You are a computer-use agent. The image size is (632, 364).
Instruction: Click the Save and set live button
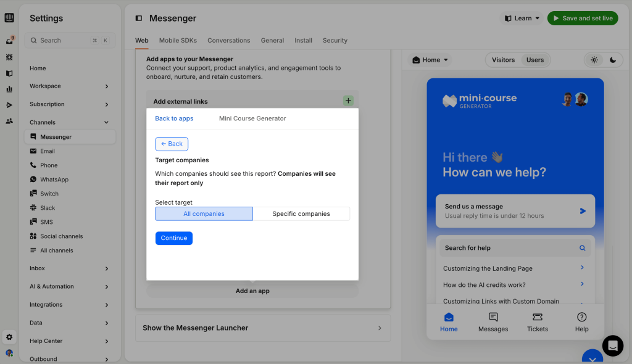click(x=583, y=18)
